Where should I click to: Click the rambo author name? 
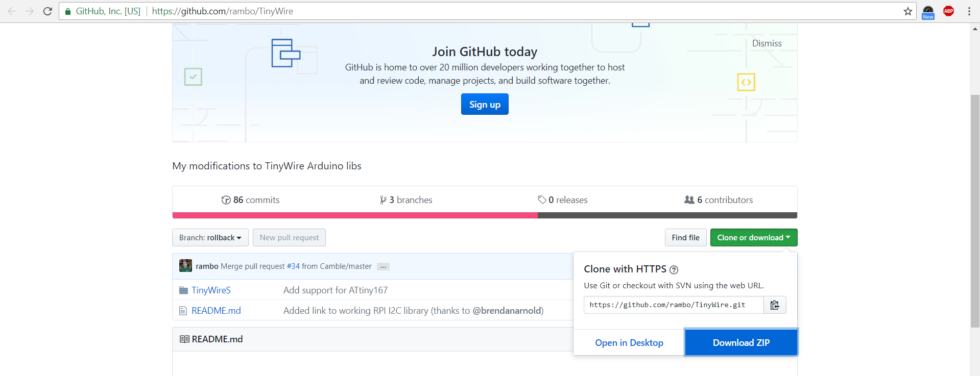pos(207,266)
